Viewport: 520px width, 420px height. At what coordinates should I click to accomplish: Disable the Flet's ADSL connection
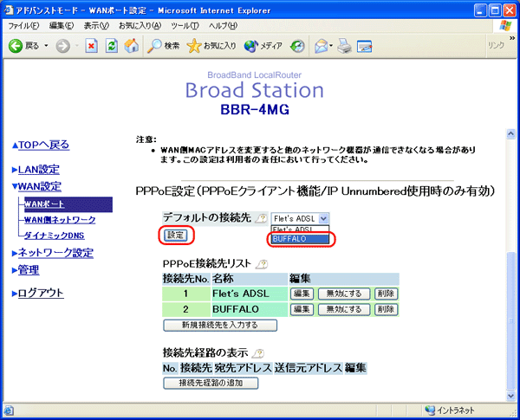click(344, 294)
